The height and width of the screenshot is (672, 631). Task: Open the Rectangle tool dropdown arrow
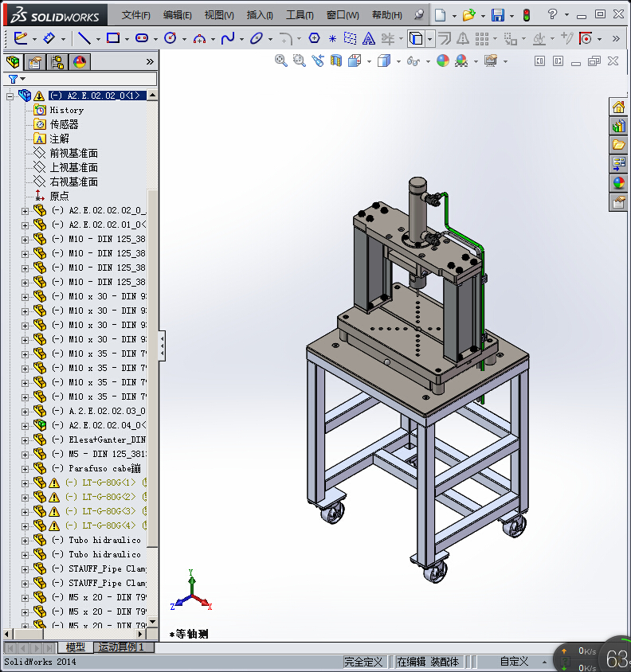(x=127, y=38)
